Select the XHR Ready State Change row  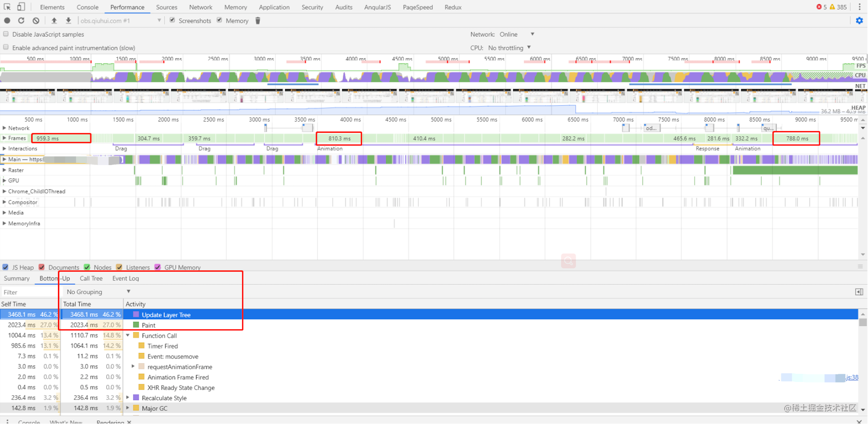click(x=429, y=387)
